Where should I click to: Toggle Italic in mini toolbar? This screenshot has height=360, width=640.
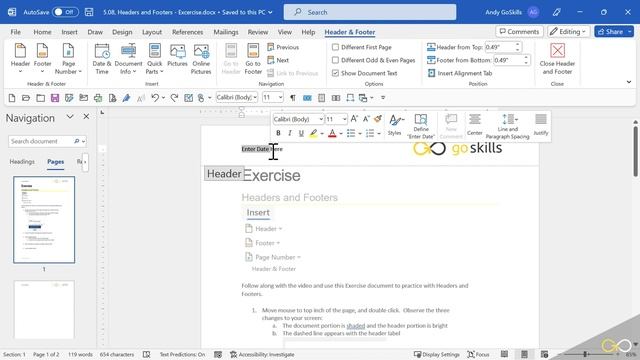(289, 133)
